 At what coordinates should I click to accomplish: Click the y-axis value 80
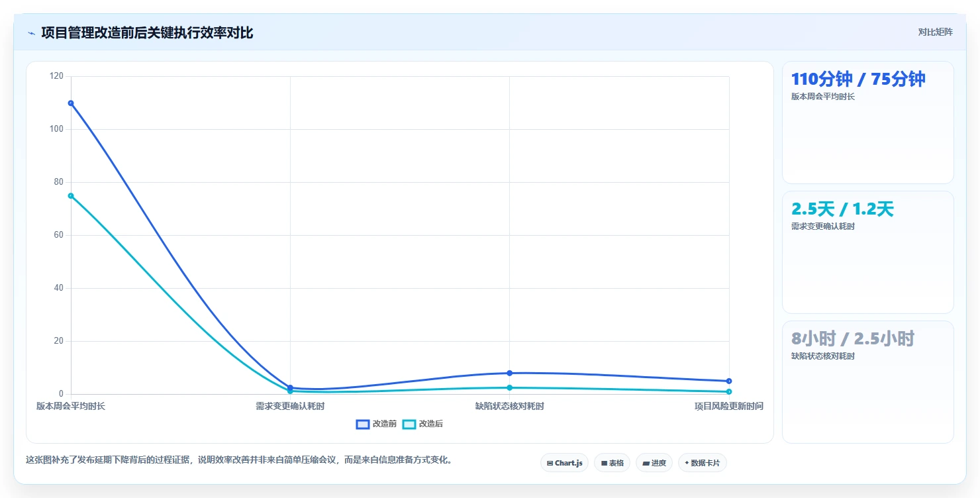pos(59,182)
